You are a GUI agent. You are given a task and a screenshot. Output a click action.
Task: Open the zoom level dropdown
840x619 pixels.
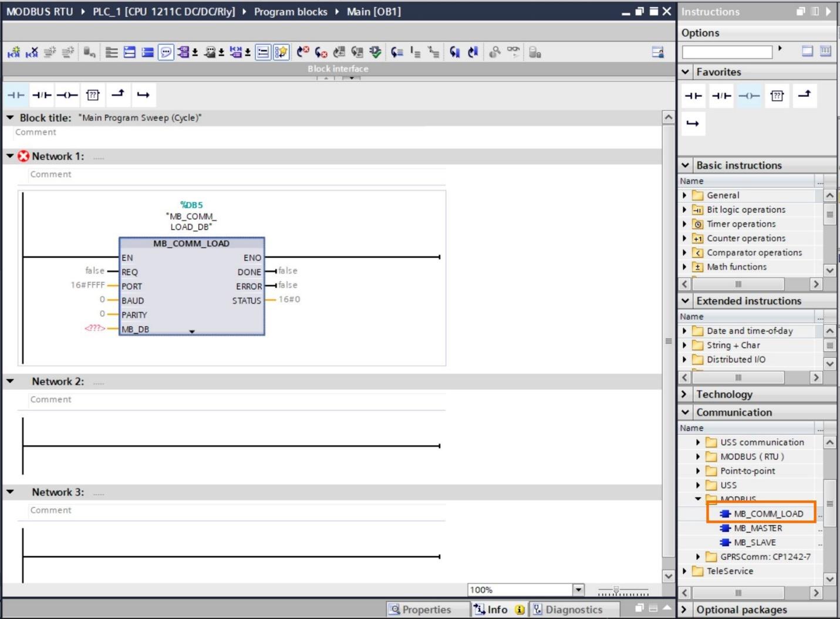point(579,589)
